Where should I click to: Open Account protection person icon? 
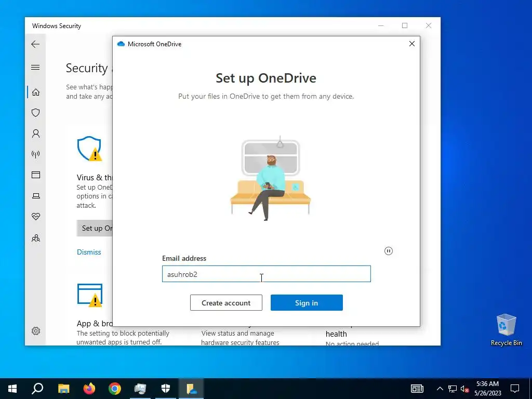tap(36, 134)
